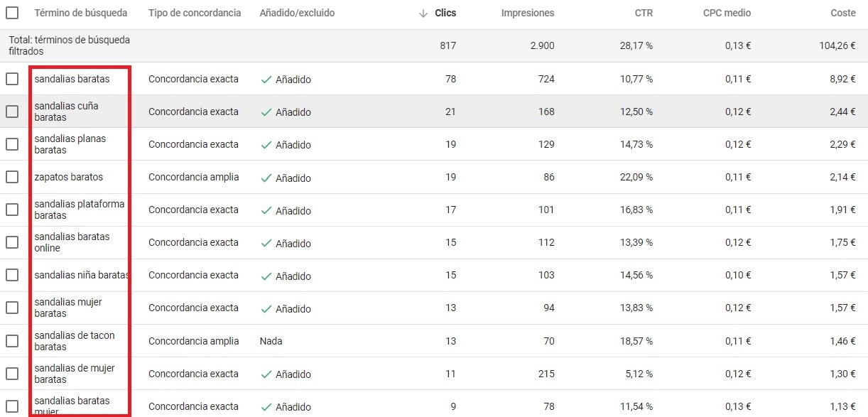This screenshot has width=868, height=417.
Task: Click the Añadido checkmark for sandalias niña baratas
Action: pos(267,276)
